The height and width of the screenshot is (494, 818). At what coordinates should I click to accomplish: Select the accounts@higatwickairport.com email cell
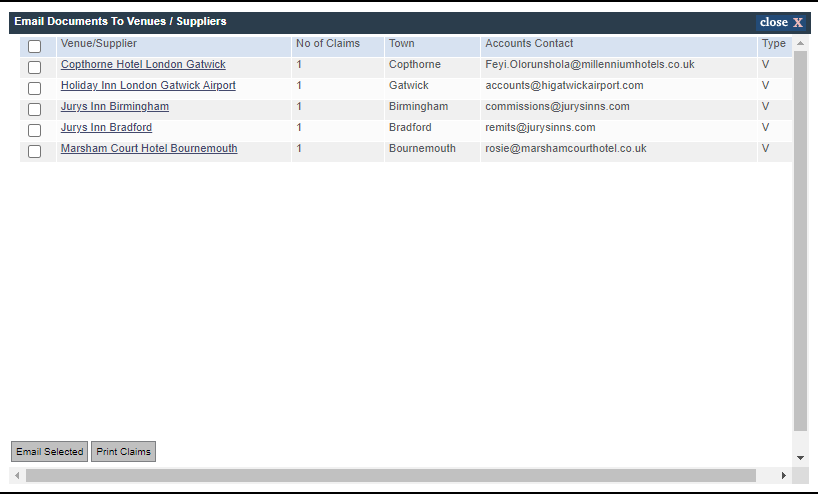click(x=619, y=89)
